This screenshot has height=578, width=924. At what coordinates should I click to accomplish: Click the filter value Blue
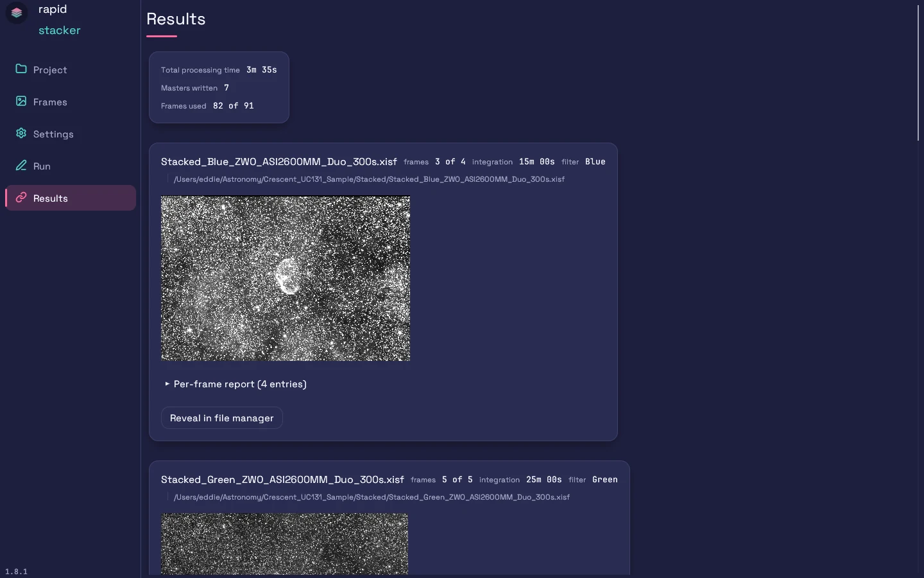click(595, 162)
